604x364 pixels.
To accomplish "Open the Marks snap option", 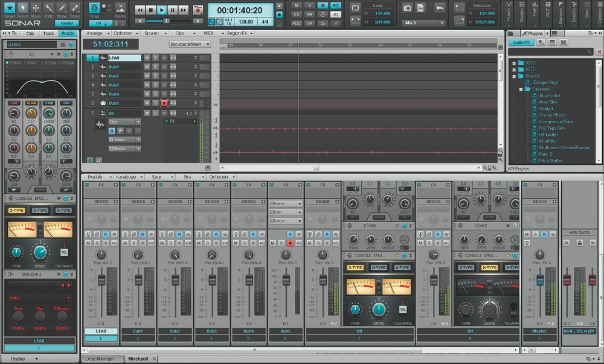I will click(x=120, y=8).
